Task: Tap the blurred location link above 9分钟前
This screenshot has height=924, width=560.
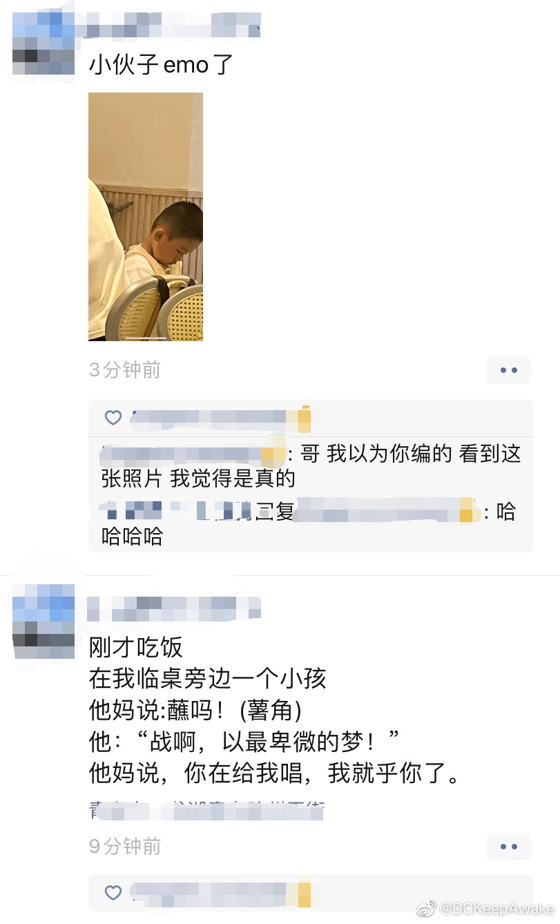Action: [207, 810]
